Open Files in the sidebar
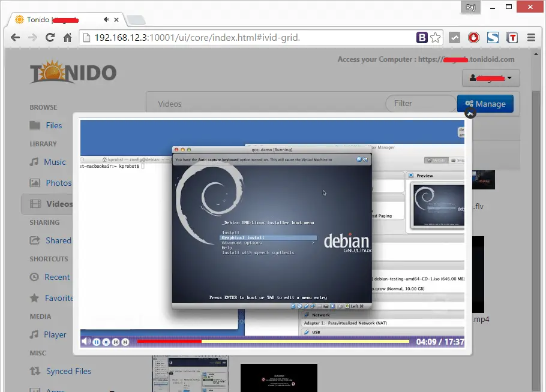 (x=53, y=125)
